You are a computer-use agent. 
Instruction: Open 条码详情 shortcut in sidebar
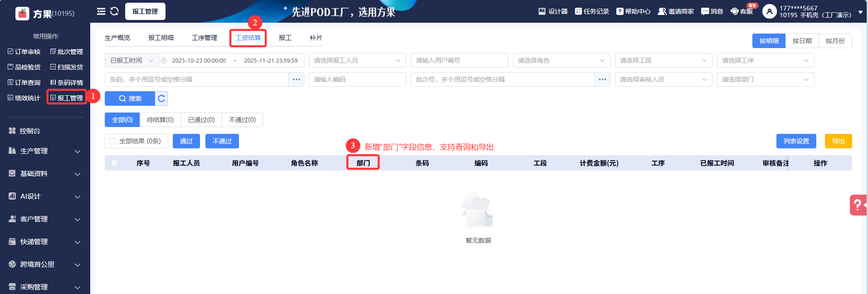[67, 83]
